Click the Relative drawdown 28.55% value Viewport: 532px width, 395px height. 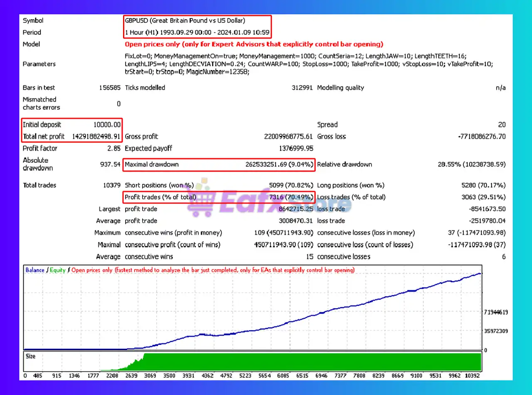point(471,164)
